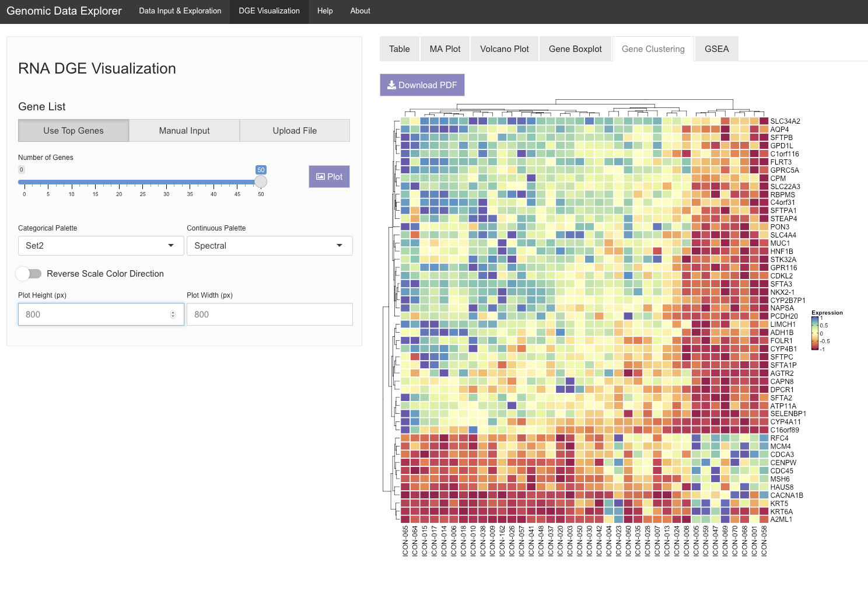Viewport: 868px width, 600px height.
Task: Click the Download PDF button
Action: click(x=422, y=85)
